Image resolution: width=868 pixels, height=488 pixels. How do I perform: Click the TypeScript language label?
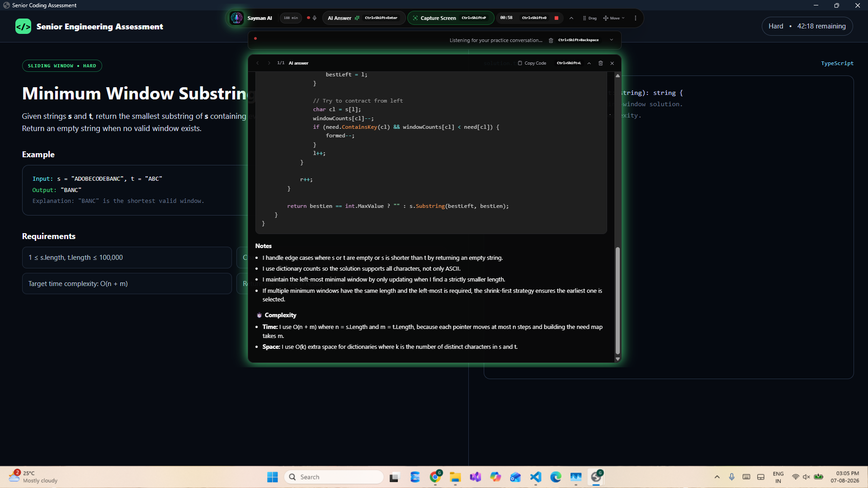point(837,63)
